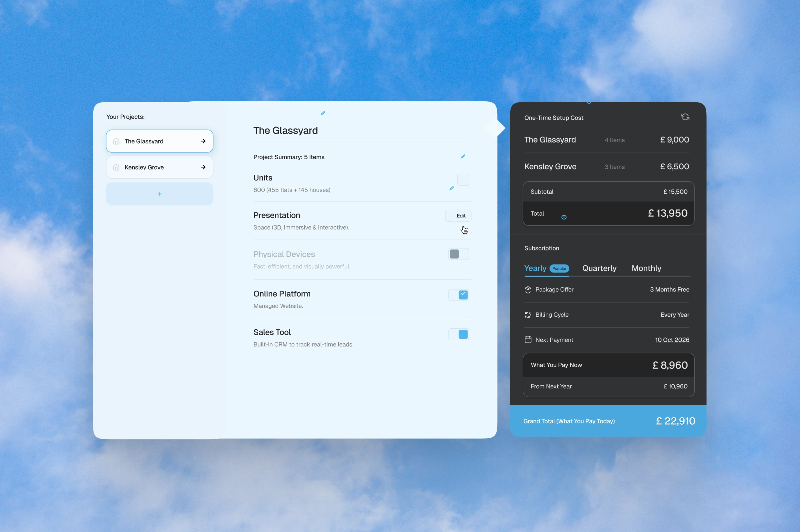This screenshot has height=532, width=800.
Task: Open Kensley Grove project arrow
Action: pos(203,167)
